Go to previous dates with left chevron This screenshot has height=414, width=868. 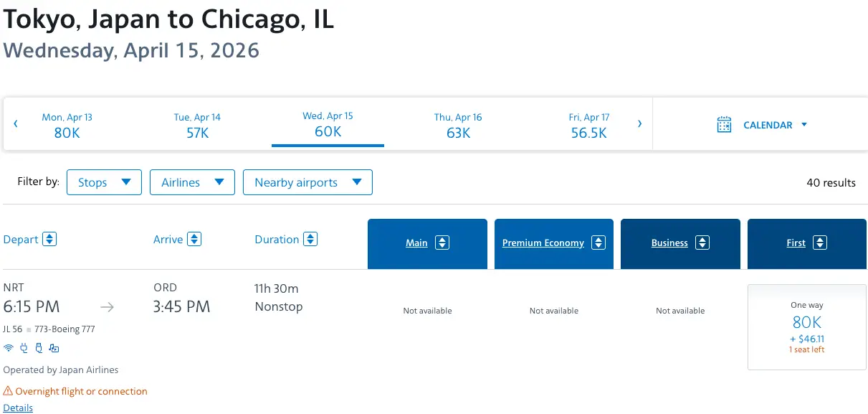tap(16, 123)
